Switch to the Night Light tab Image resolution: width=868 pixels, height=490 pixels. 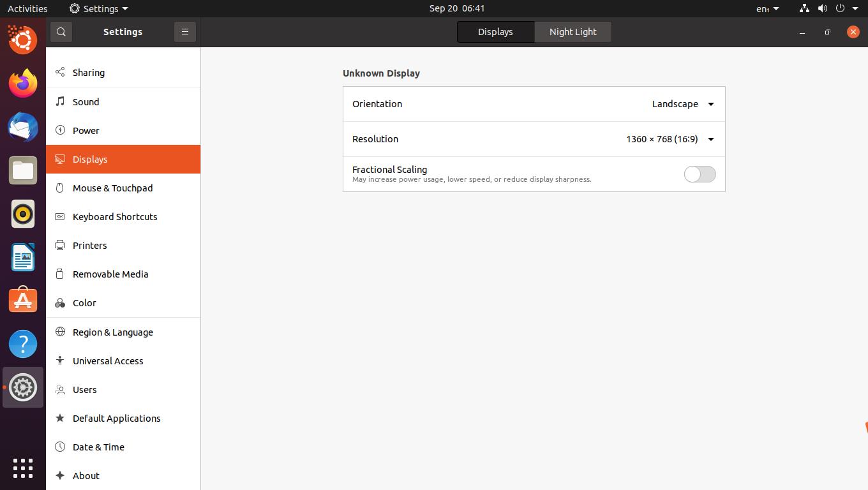click(x=573, y=32)
